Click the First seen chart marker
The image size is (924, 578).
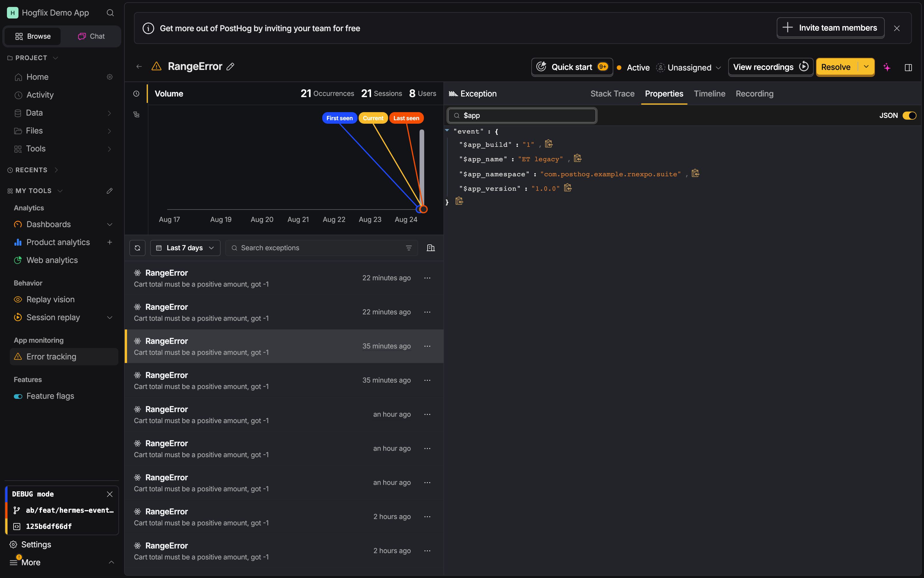(x=340, y=118)
